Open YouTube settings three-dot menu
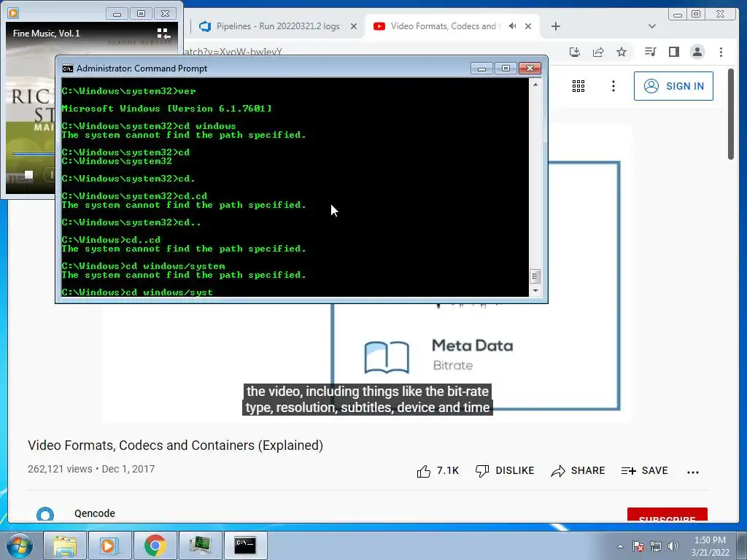Image resolution: width=747 pixels, height=560 pixels. click(614, 86)
